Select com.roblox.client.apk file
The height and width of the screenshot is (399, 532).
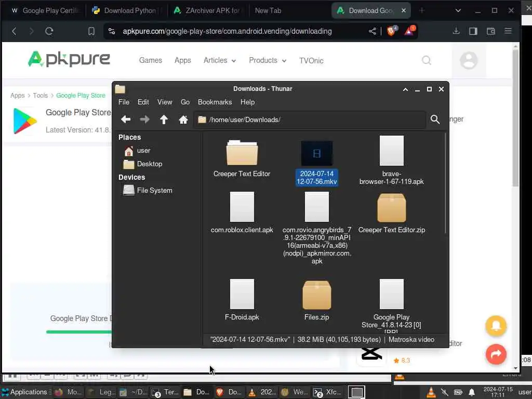click(x=242, y=212)
